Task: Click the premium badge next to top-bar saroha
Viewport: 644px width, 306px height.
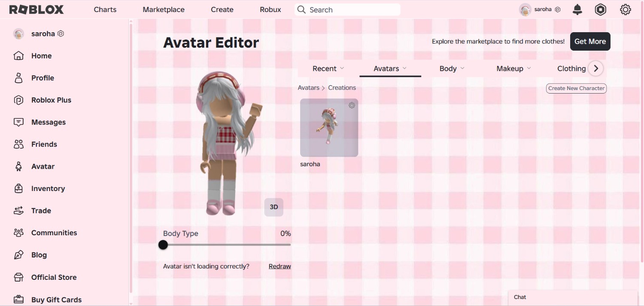Action: point(558,9)
